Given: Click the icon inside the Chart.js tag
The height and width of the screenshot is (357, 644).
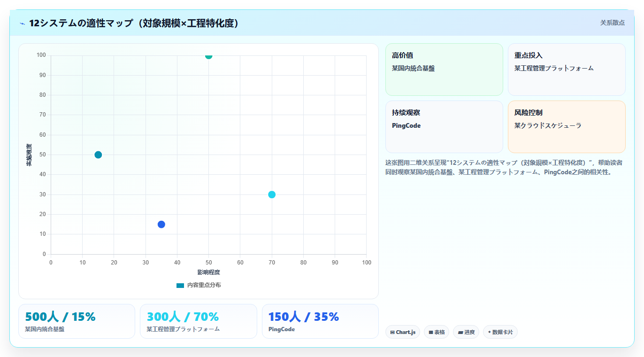Looking at the screenshot, I should coord(392,332).
